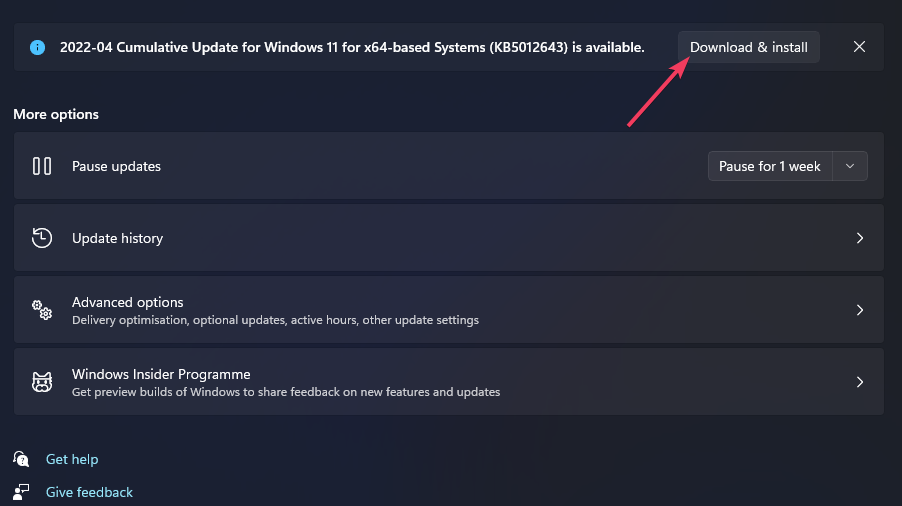
Task: Open Windows Insider Programme via its chevron
Action: [859, 382]
